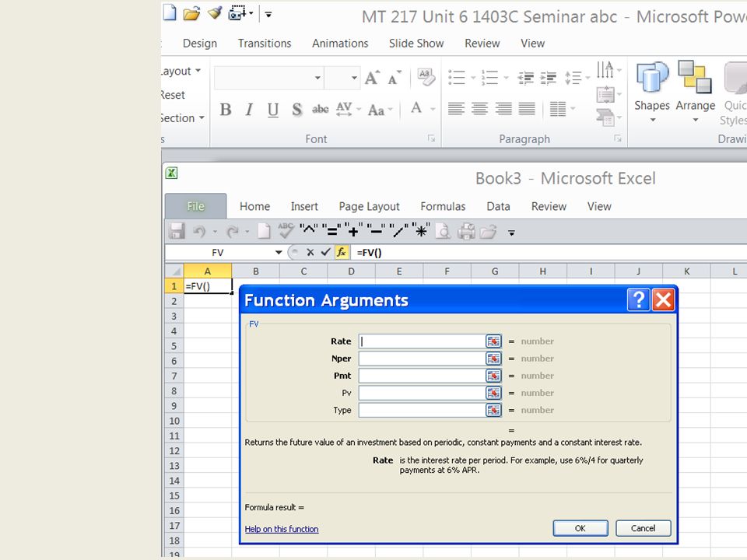Image resolution: width=747 pixels, height=560 pixels.
Task: Open PowerPoint Transitions tab
Action: 265,44
